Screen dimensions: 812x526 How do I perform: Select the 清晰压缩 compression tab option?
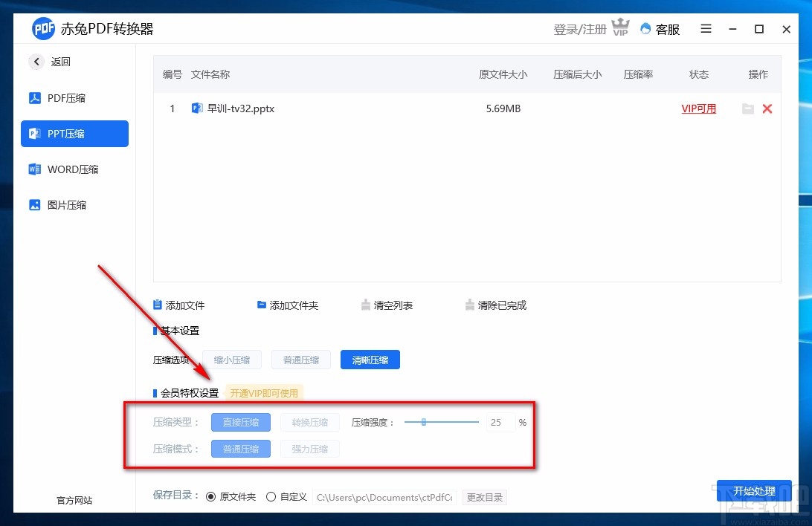click(370, 360)
